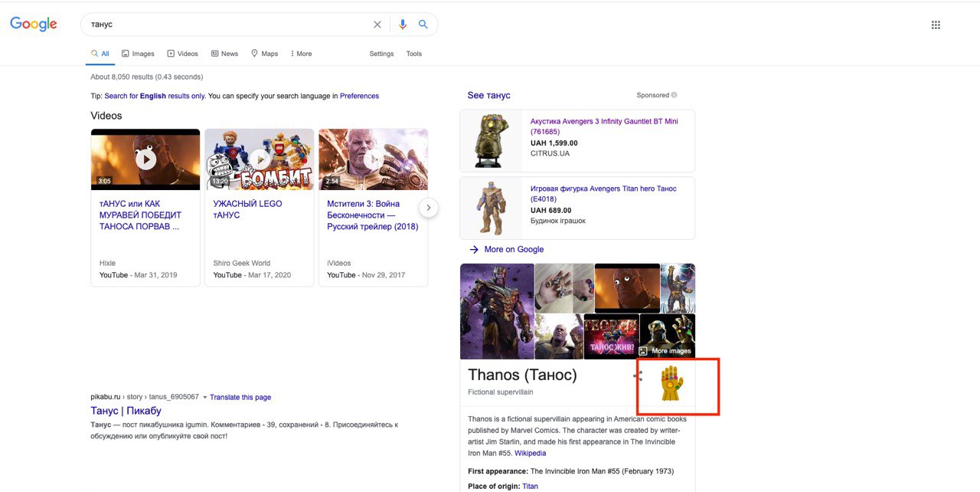
Task: Click the 'Будинок іграшок' seller name
Action: [558, 221]
